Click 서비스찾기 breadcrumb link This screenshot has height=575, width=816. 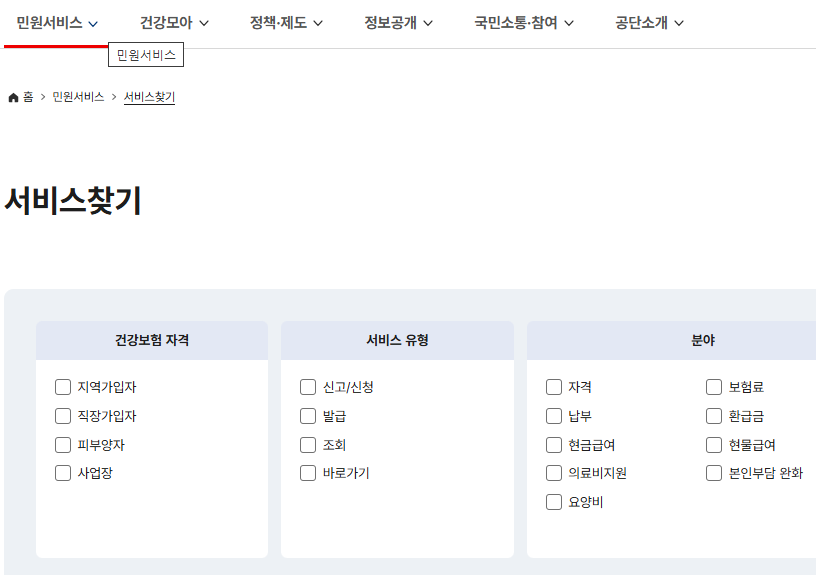point(149,97)
